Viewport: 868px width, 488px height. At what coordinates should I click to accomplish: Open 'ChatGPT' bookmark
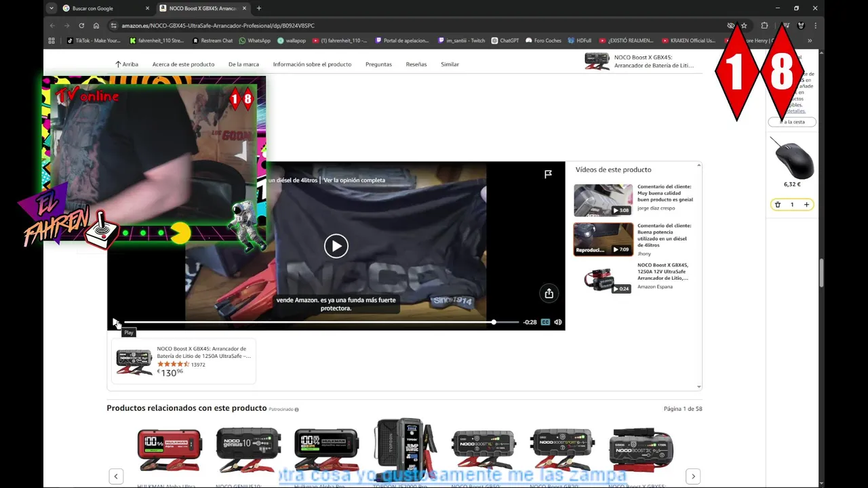pyautogui.click(x=505, y=41)
